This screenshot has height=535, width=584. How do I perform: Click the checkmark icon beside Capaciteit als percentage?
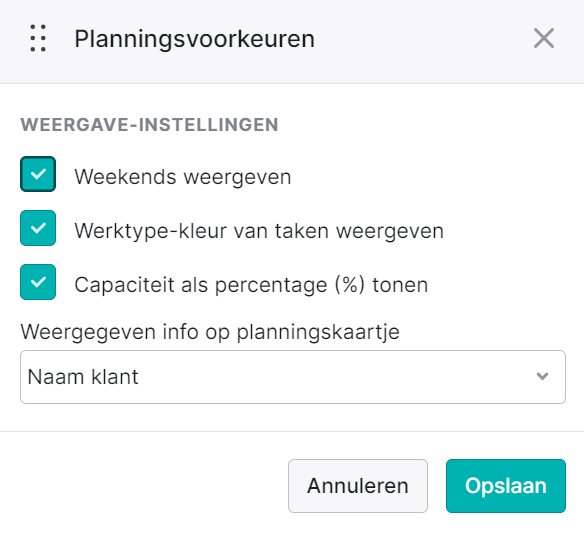tap(38, 282)
